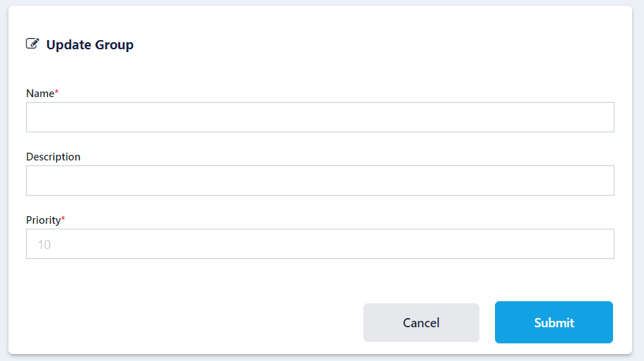Dismiss the dialog using the gray Cancel button
Screen dimensions: 644x361
pos(421,322)
